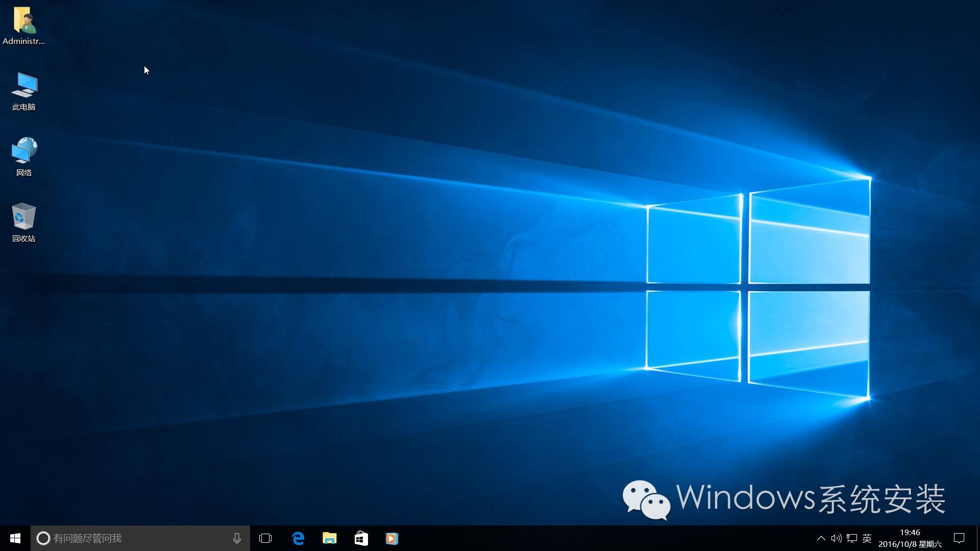Open the network status tray icon
This screenshot has width=980, height=551.
point(851,538)
